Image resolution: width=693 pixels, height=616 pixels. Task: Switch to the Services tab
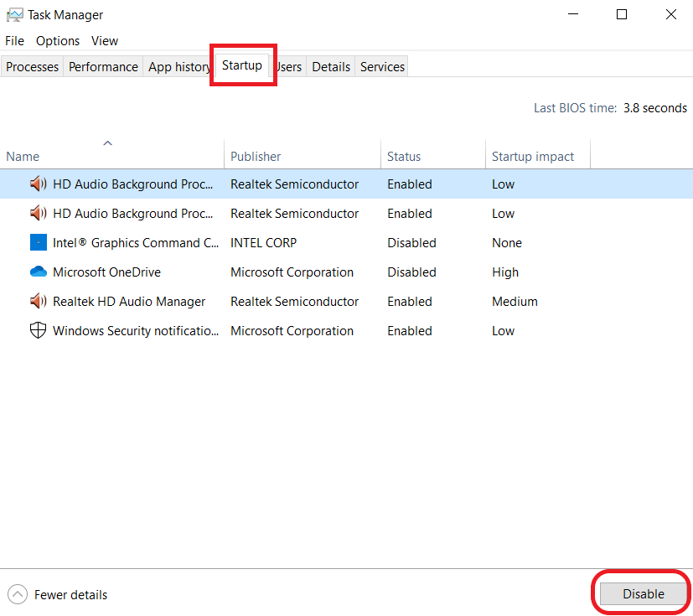[382, 67]
